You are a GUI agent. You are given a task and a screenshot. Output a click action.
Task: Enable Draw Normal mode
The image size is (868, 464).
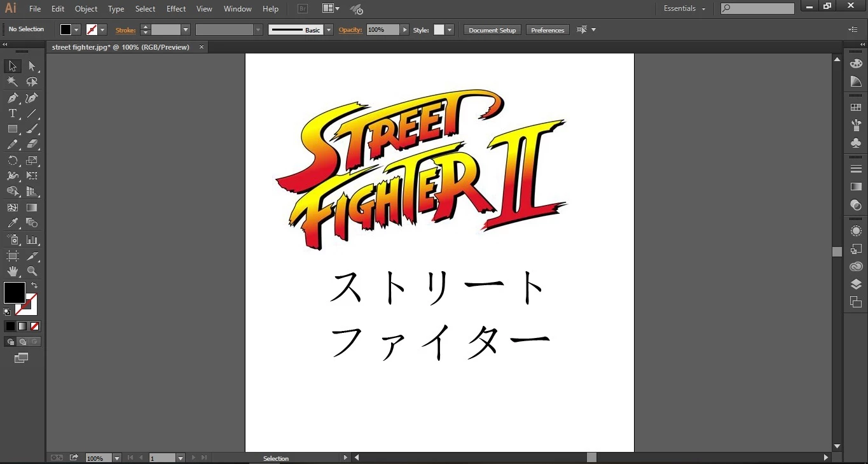(10, 342)
